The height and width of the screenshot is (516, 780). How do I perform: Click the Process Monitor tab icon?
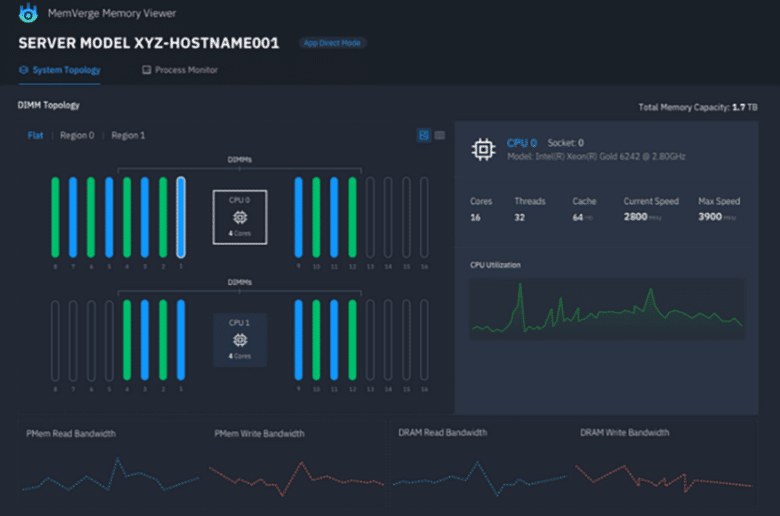tap(147, 70)
